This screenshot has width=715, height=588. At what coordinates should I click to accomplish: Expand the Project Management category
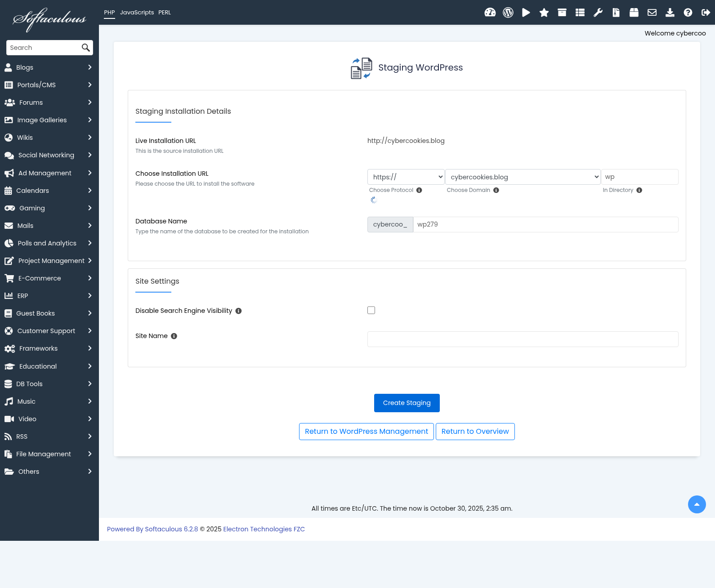click(x=49, y=261)
